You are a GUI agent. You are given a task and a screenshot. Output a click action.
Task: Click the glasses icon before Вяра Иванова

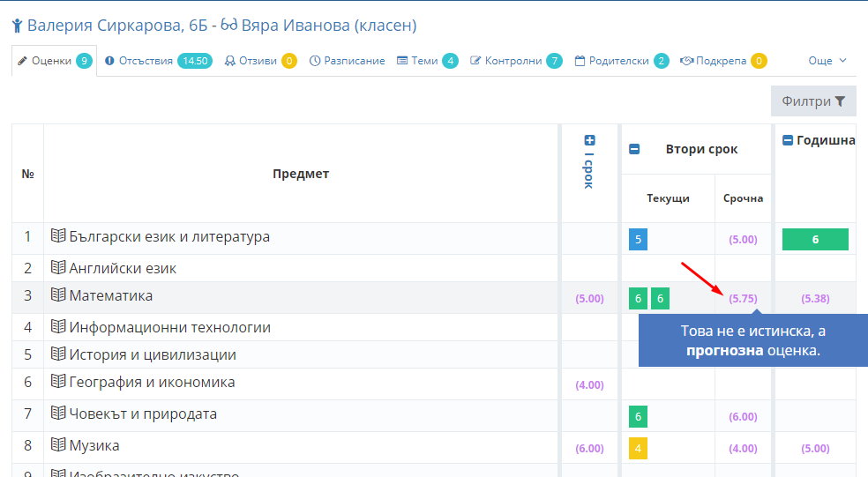coord(228,25)
